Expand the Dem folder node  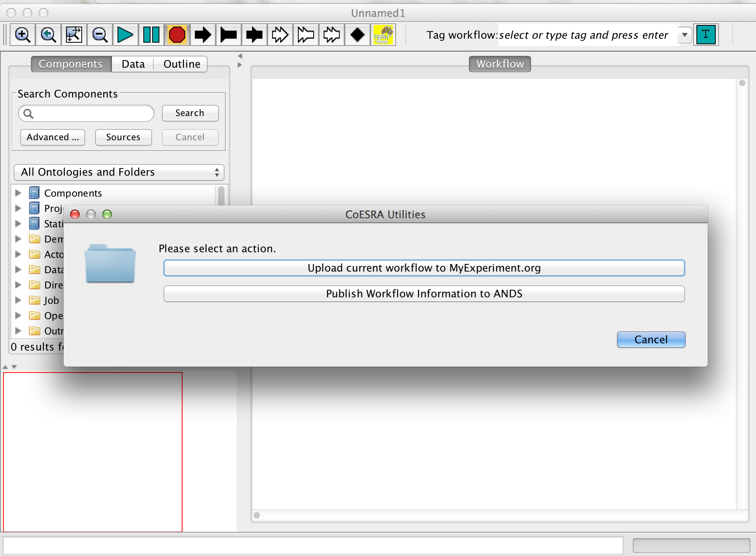(x=18, y=239)
